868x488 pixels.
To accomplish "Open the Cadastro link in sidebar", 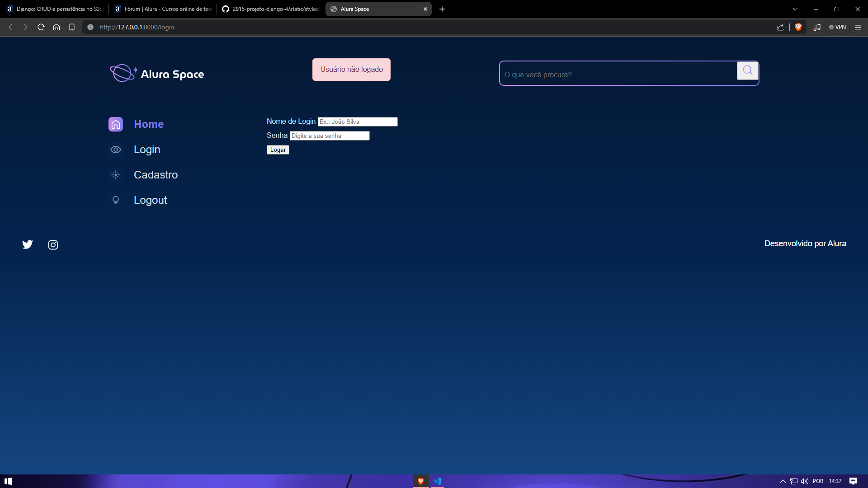I will click(156, 175).
